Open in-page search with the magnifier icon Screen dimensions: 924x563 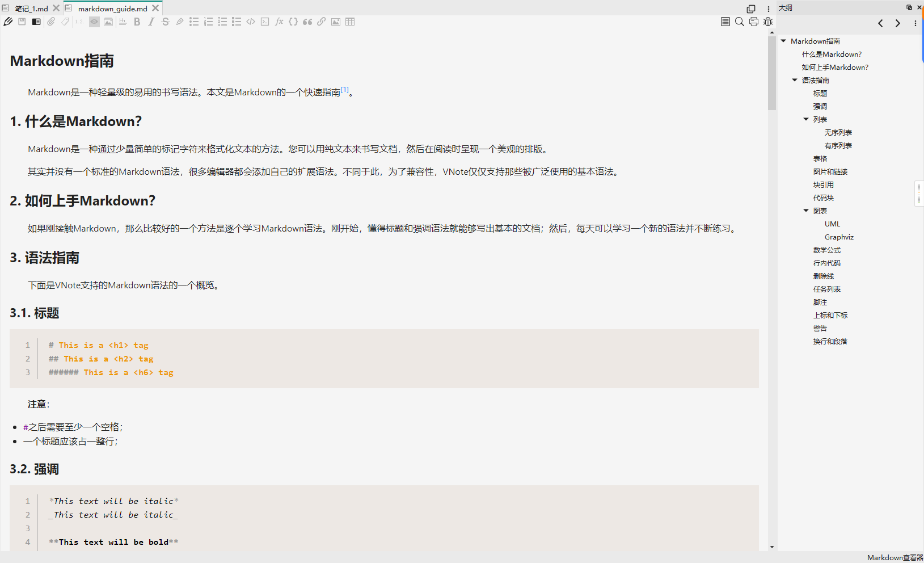click(x=739, y=22)
